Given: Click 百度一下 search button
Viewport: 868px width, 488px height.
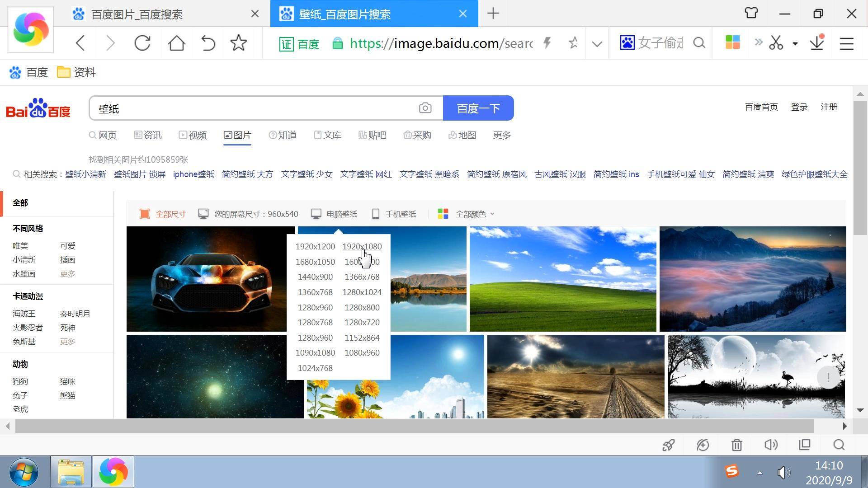Looking at the screenshot, I should click(x=478, y=108).
